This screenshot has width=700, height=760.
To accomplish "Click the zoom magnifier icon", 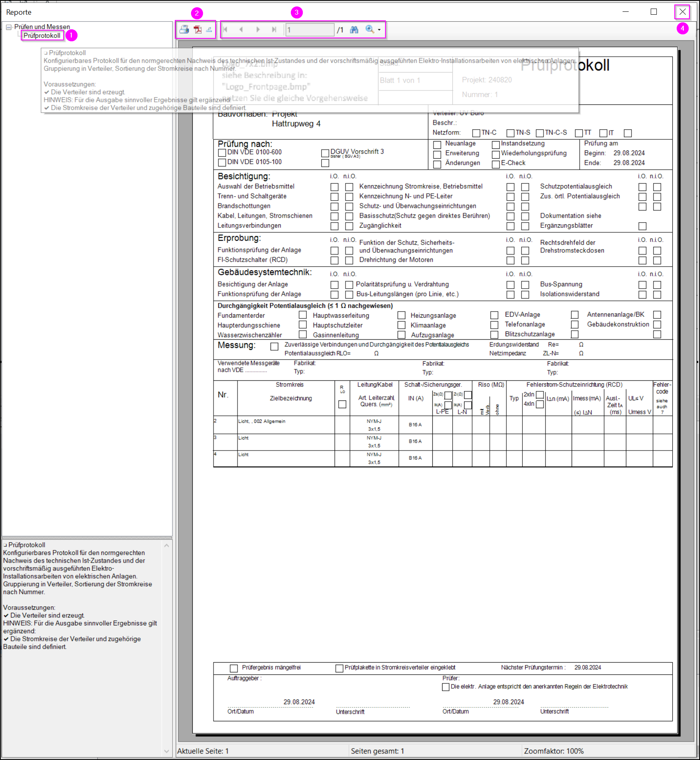I will click(x=370, y=29).
